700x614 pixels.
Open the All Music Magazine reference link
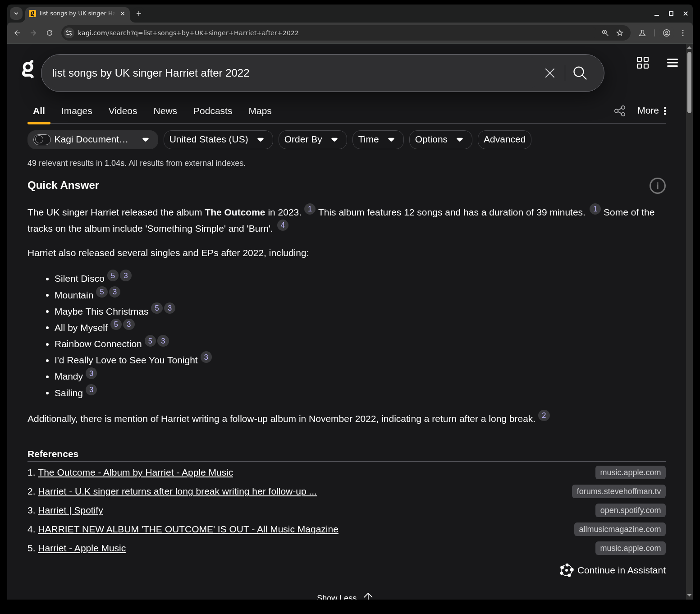[188, 529]
